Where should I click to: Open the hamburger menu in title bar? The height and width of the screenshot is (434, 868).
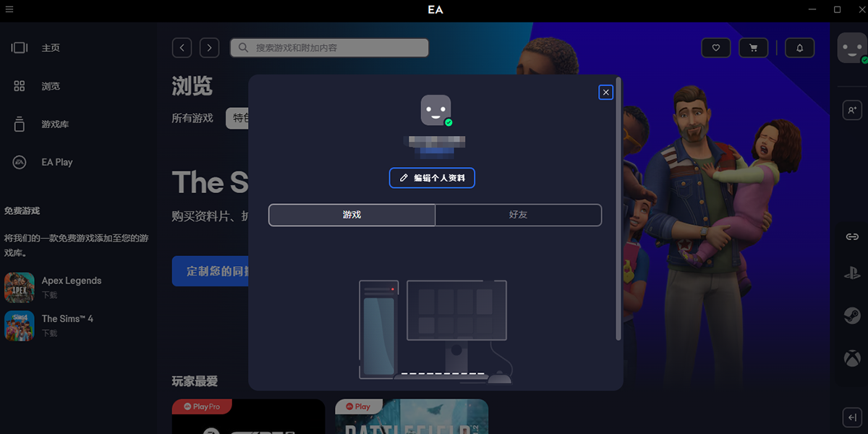[x=9, y=9]
